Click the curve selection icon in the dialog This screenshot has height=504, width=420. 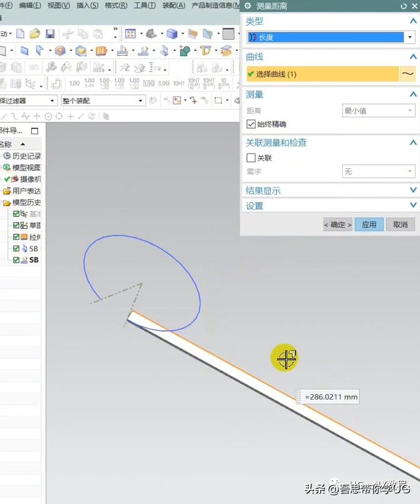pyautogui.click(x=408, y=74)
